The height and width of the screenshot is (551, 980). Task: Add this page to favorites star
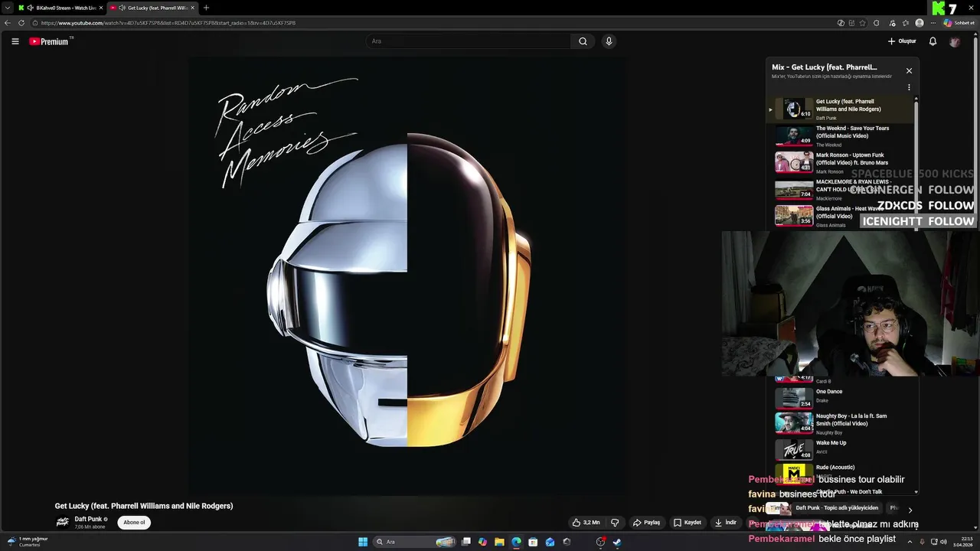[864, 23]
